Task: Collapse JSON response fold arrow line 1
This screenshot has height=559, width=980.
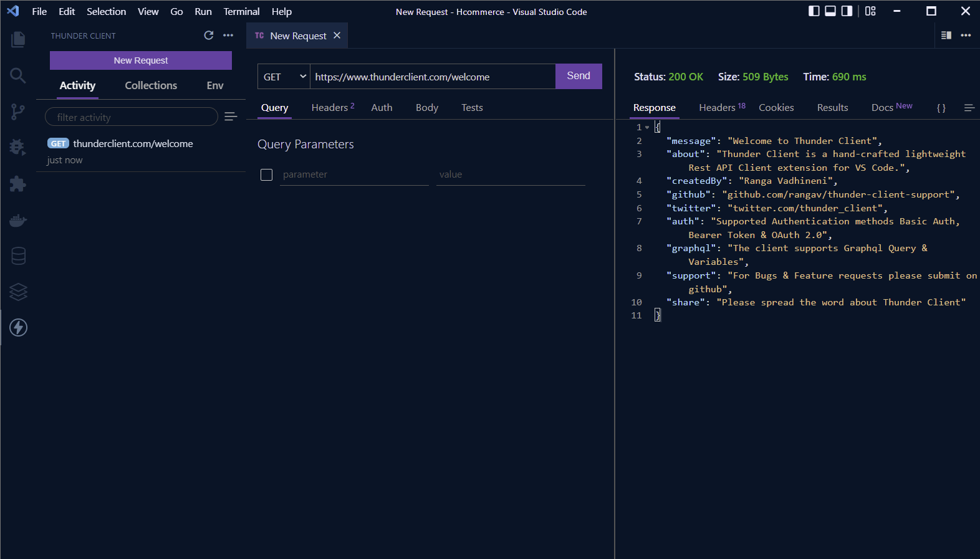Action: tap(647, 127)
